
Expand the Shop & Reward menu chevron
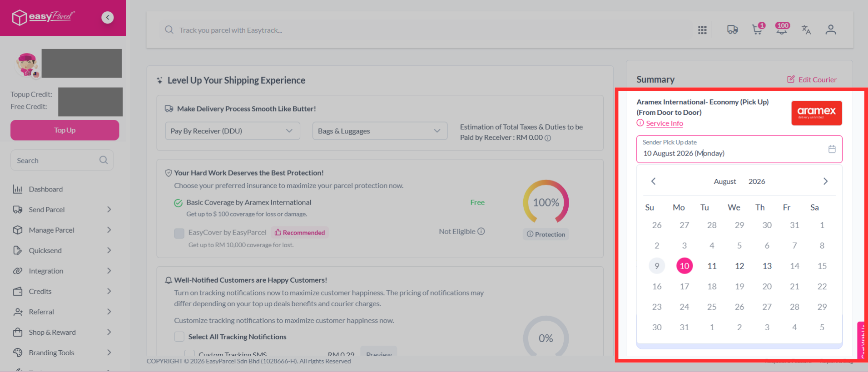coord(109,332)
